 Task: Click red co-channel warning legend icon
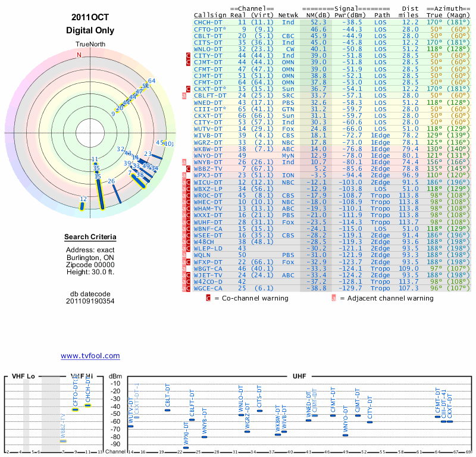pyautogui.click(x=208, y=298)
